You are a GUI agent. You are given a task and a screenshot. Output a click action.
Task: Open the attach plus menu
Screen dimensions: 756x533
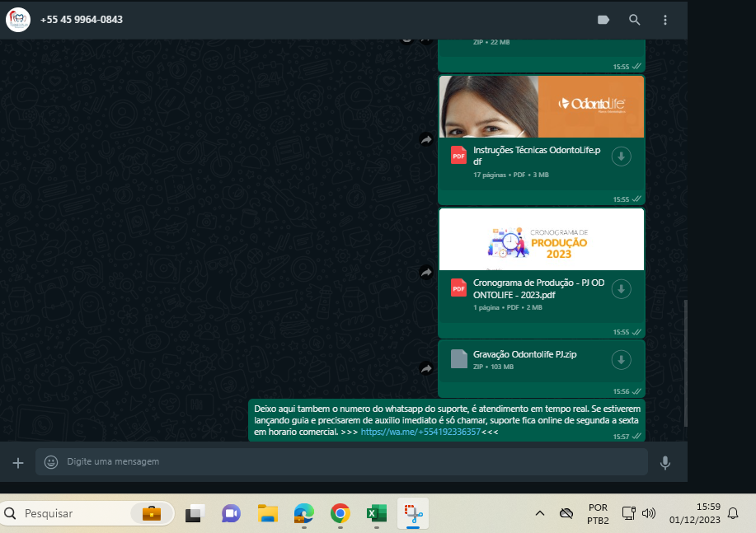18,463
